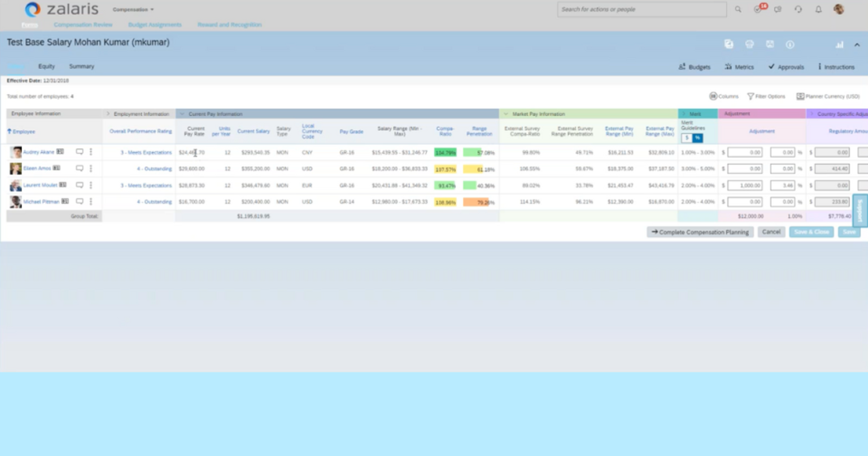
Task: Open Audrey Akane employee link
Action: tap(38, 152)
